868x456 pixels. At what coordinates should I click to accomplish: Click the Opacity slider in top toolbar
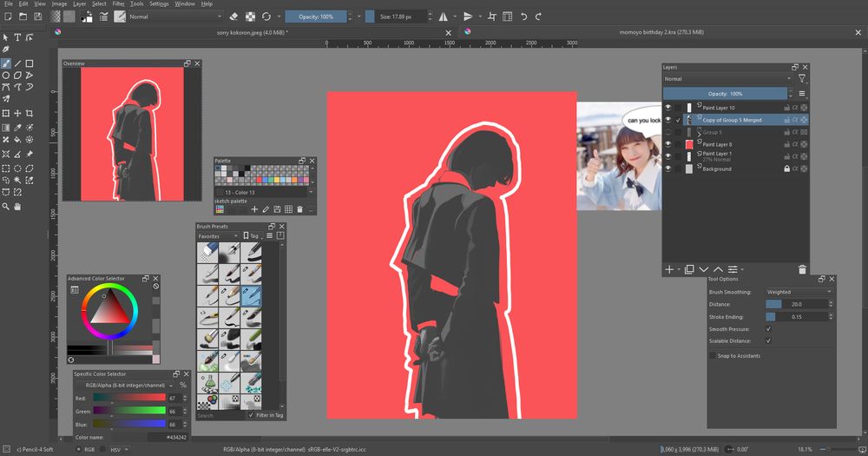pyautogui.click(x=316, y=17)
